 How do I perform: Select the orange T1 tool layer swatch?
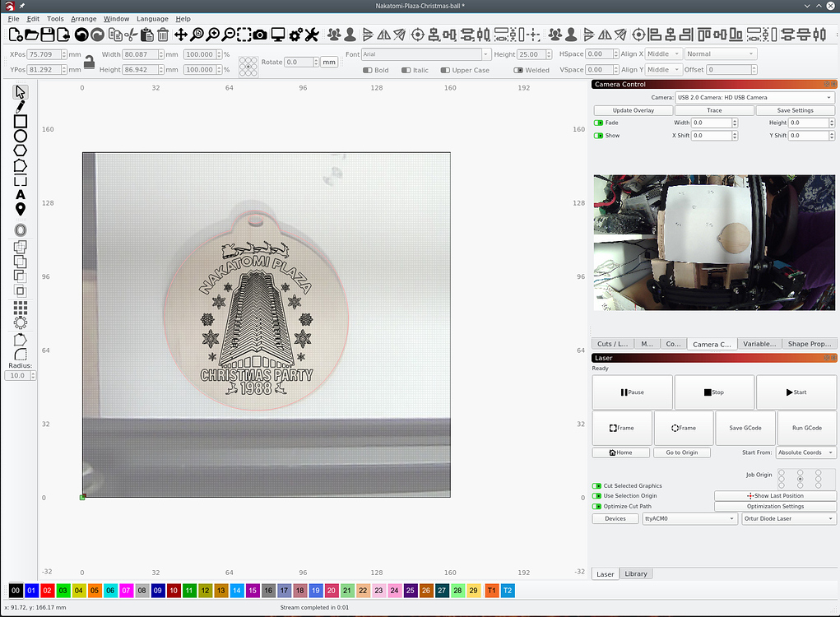(x=491, y=590)
